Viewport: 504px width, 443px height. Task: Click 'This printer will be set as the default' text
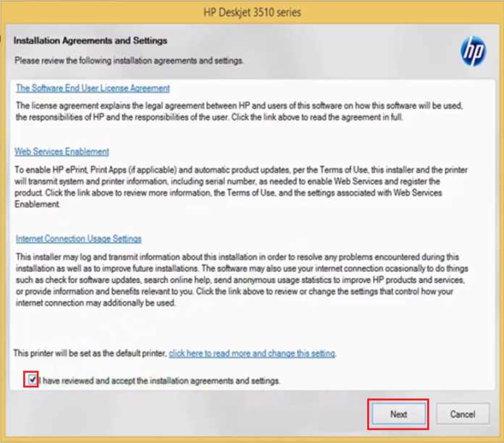[91, 353]
